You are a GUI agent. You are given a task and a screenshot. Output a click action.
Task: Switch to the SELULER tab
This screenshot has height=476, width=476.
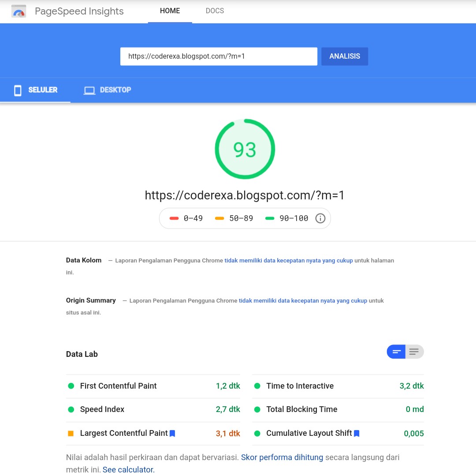(35, 90)
